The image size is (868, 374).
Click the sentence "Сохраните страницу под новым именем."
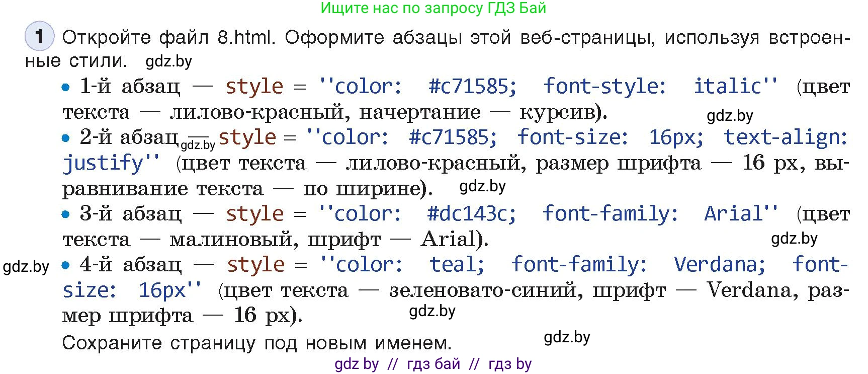[x=257, y=343]
